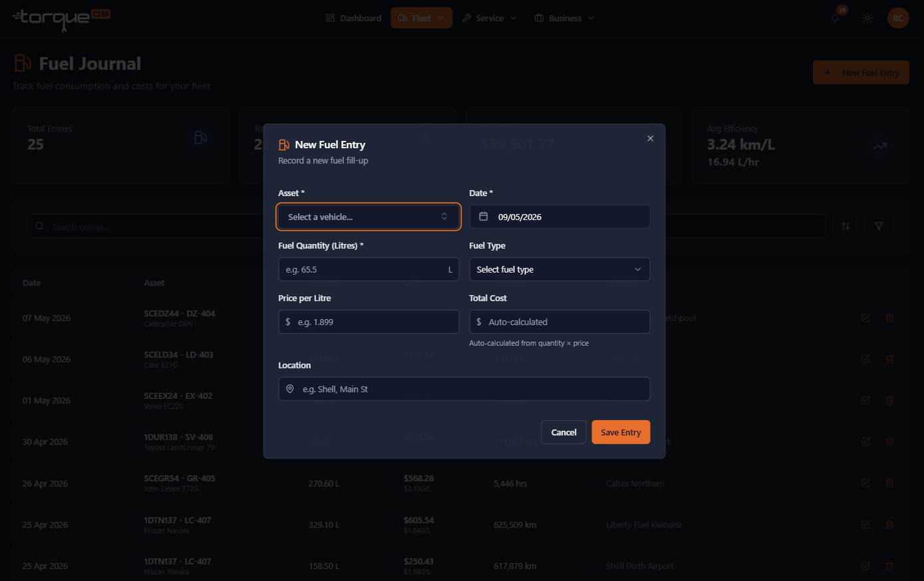
Task: Edit the 01 May 2026 entry
Action: (865, 400)
